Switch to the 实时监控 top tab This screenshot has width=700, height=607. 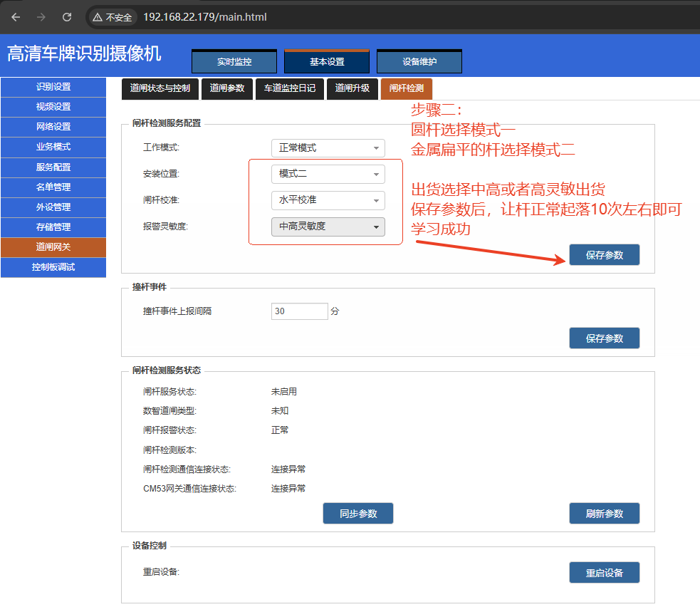[x=234, y=62]
